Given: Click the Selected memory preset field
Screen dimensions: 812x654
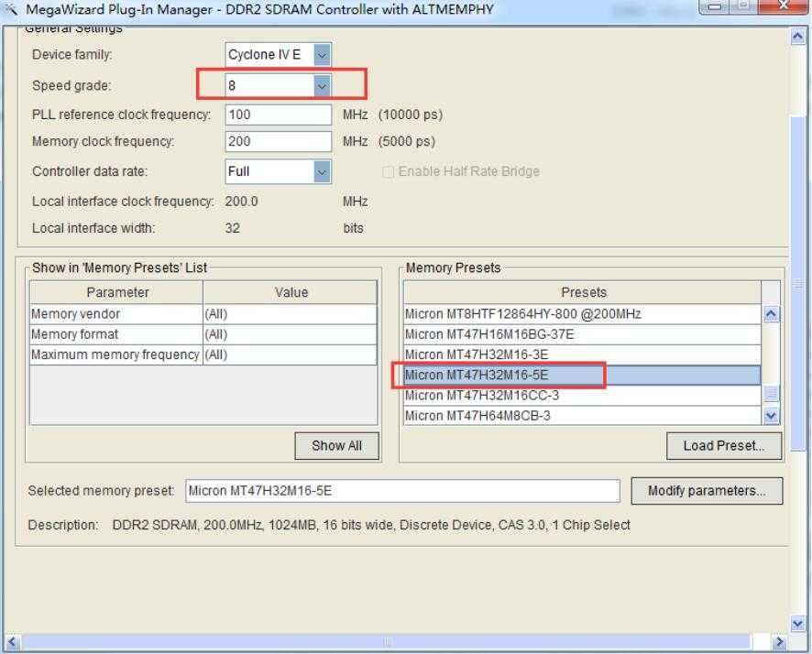Looking at the screenshot, I should point(402,491).
